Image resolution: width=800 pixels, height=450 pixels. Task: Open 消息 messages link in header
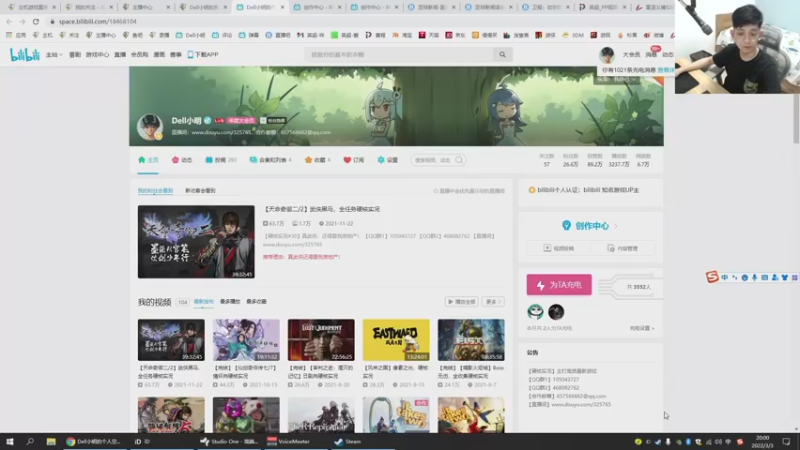point(651,55)
